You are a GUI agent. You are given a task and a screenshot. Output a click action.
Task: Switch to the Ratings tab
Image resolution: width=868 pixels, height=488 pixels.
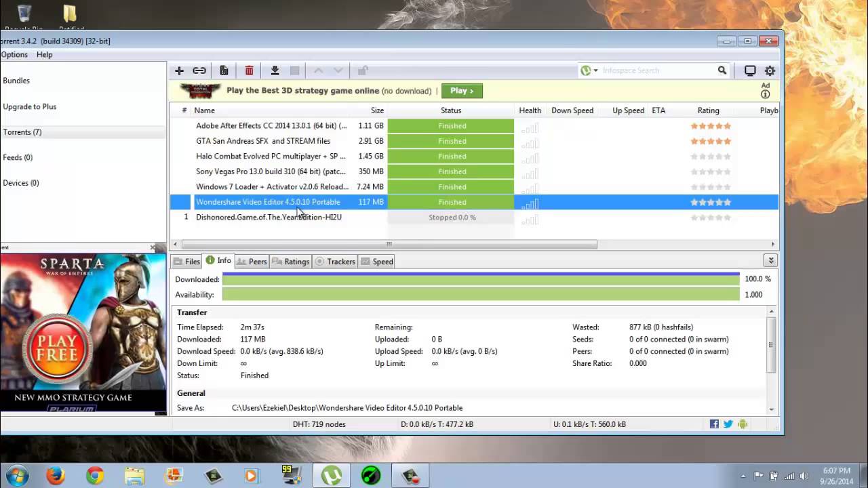(x=290, y=262)
